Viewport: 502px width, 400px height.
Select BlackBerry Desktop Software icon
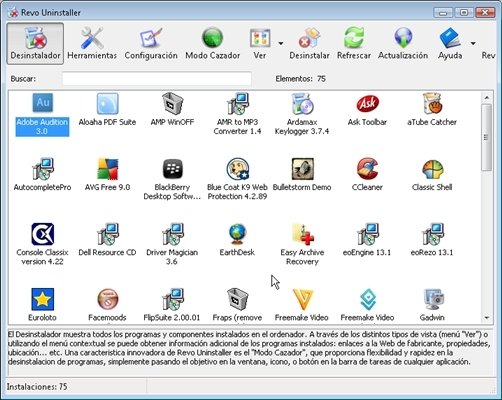[x=172, y=179]
